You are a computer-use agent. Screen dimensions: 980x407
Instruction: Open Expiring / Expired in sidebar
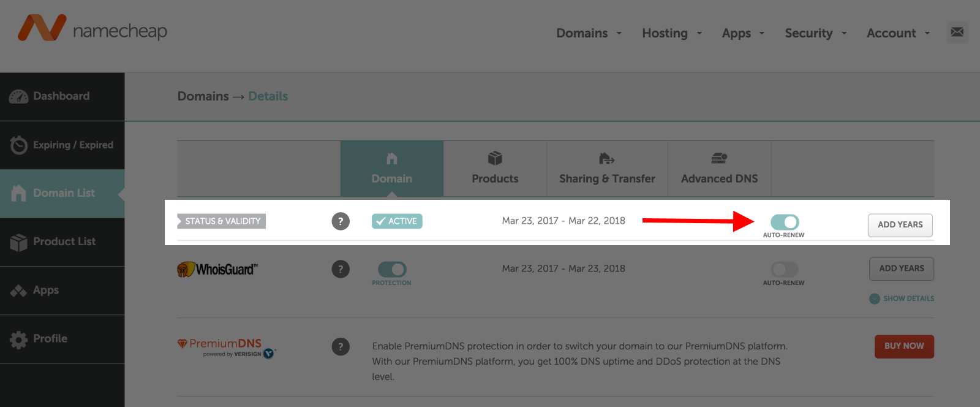click(62, 145)
